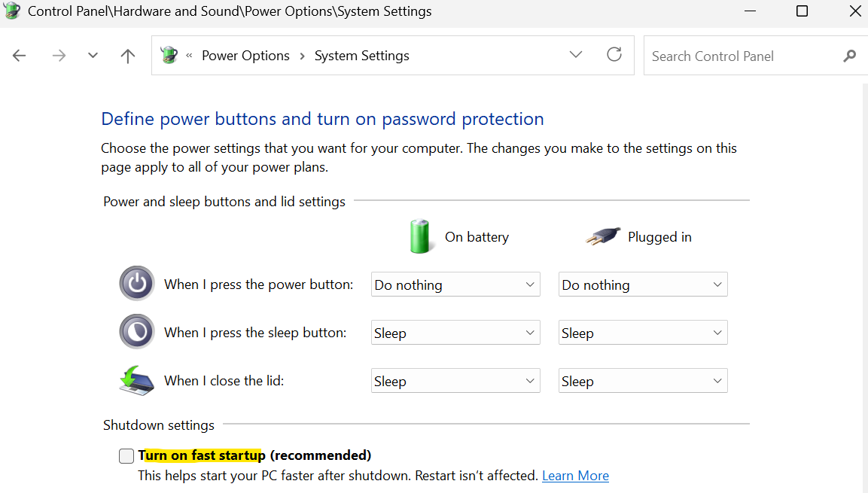868x493 pixels.
Task: Expand address bar history dropdown
Action: [576, 54]
